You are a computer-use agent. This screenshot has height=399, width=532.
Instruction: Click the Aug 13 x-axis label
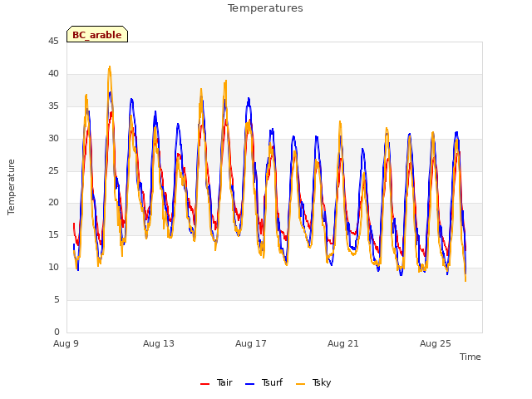(x=159, y=343)
